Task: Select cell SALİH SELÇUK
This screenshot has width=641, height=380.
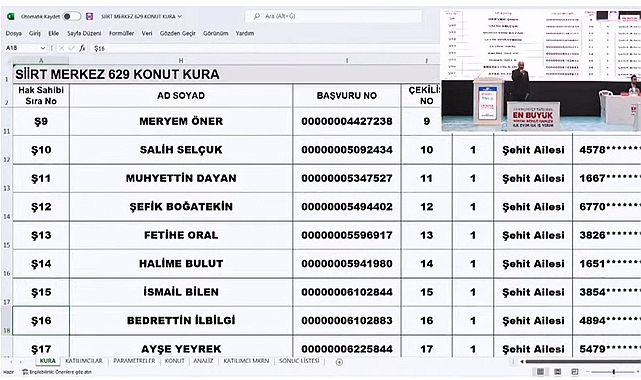Action: coord(181,150)
